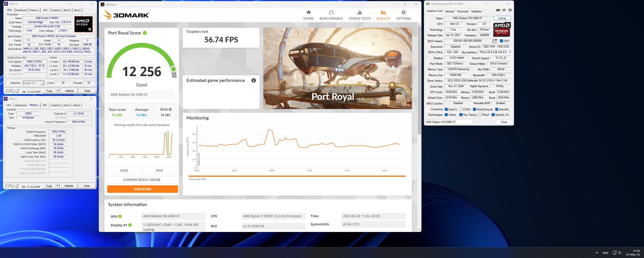Viewport: 644px width, 258px height.
Task: Click the orange Frame rate timeline bar
Action: tap(297, 176)
